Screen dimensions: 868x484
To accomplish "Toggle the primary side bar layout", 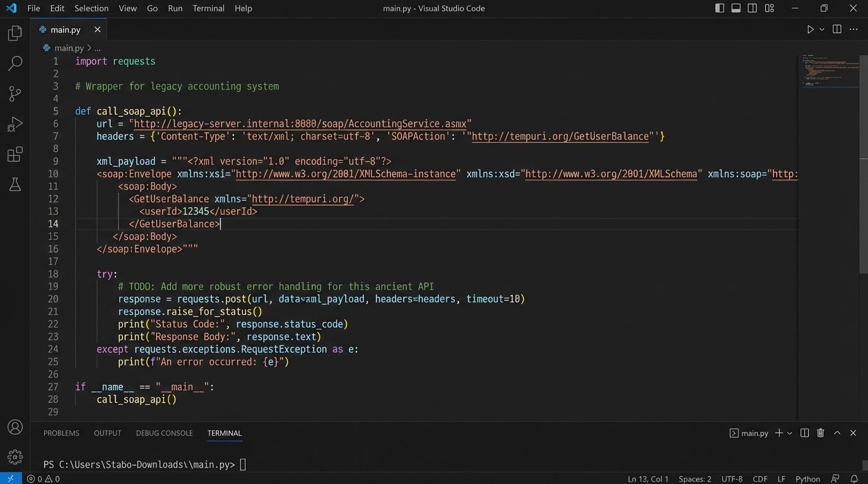I will pyautogui.click(x=720, y=8).
